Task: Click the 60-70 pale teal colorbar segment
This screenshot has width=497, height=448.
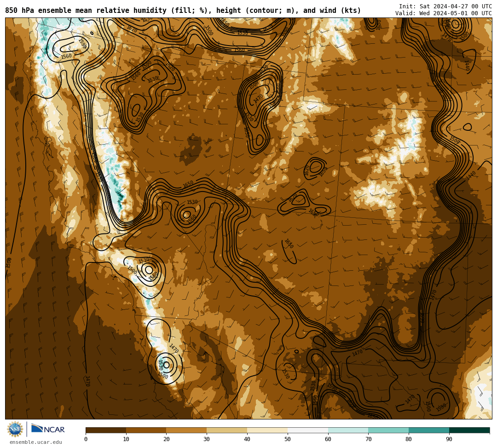Action: [348, 430]
